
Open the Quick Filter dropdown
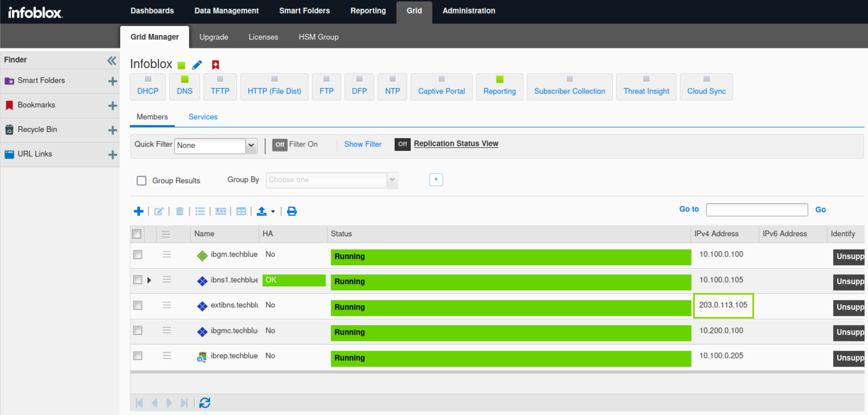click(251, 146)
